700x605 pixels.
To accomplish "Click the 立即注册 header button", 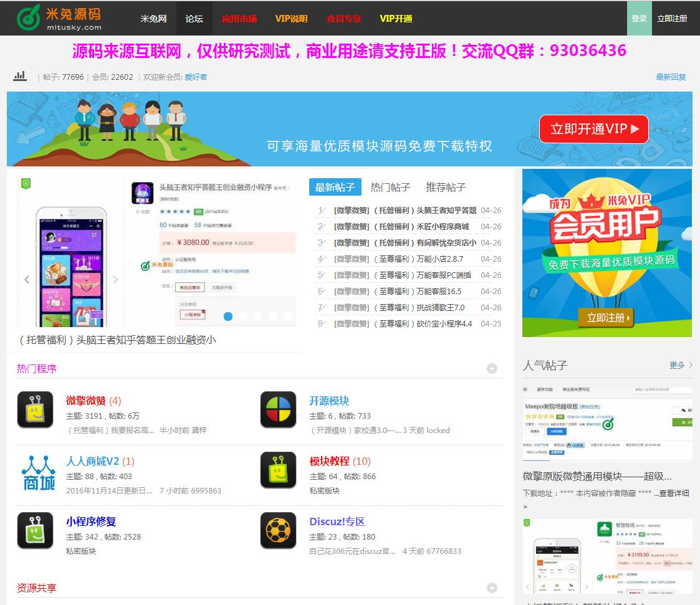I will 672,18.
